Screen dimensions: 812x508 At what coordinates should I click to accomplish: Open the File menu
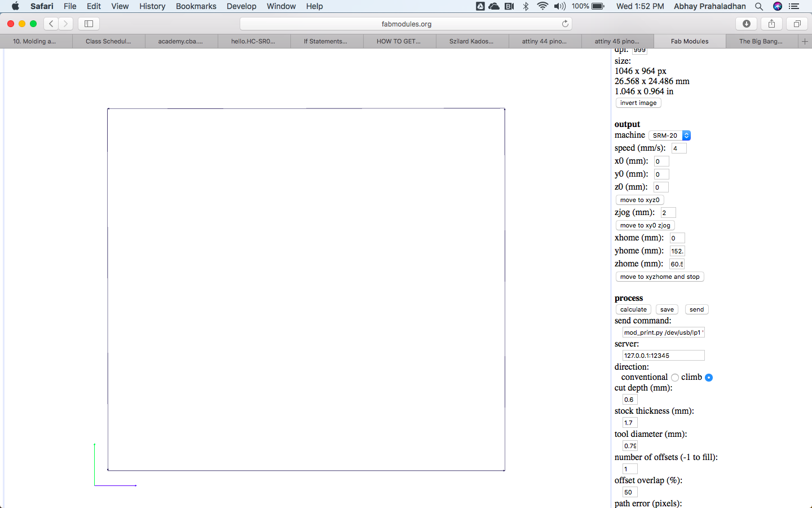pos(70,6)
